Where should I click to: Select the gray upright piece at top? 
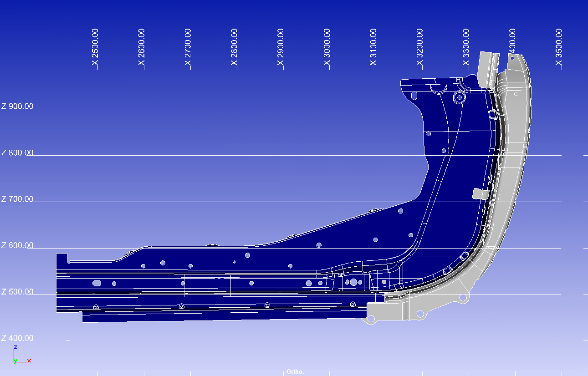pyautogui.click(x=486, y=68)
